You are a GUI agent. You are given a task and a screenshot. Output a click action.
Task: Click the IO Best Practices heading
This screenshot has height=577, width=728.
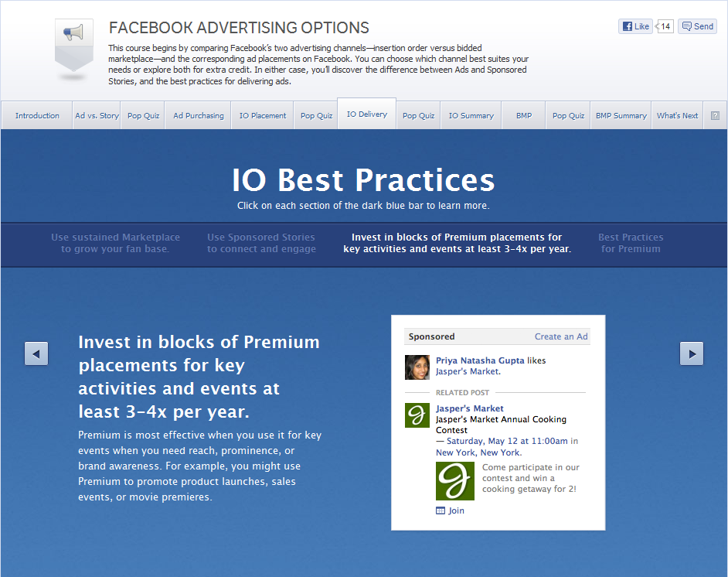click(x=363, y=179)
